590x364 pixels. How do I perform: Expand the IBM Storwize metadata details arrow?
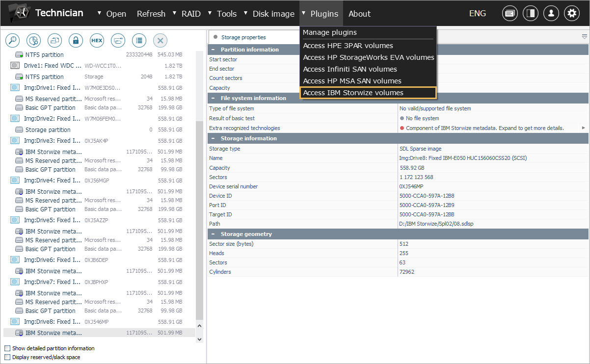584,128
